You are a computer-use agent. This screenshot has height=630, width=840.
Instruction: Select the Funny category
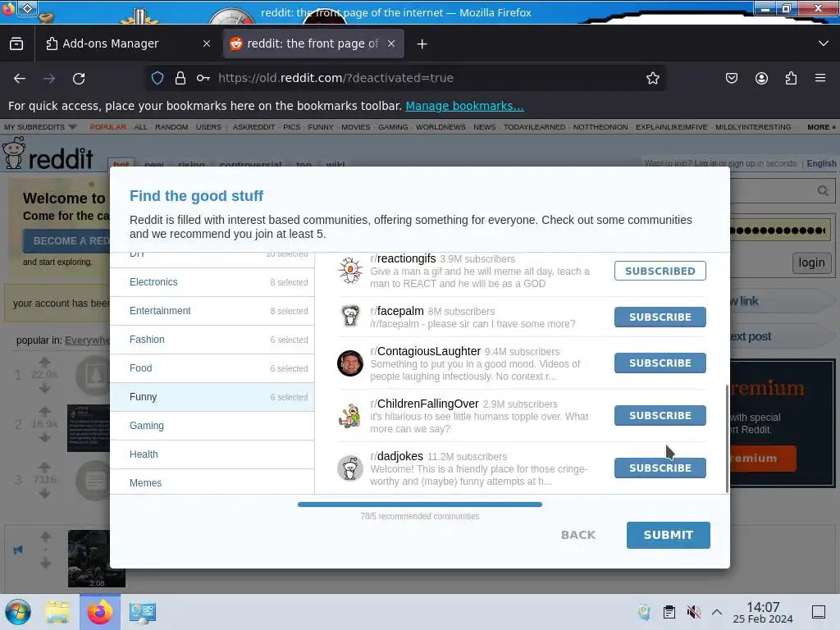(x=212, y=397)
